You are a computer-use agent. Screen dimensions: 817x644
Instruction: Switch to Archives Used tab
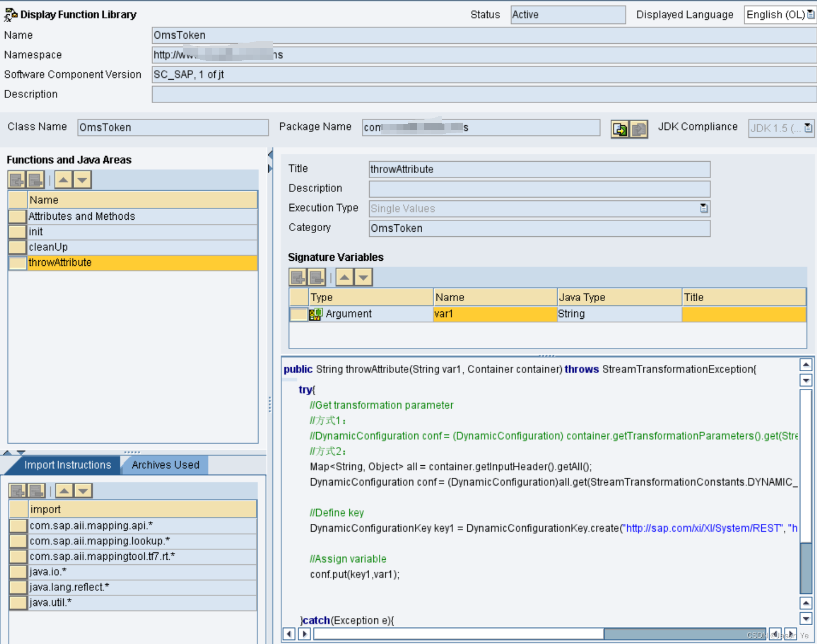165,465
